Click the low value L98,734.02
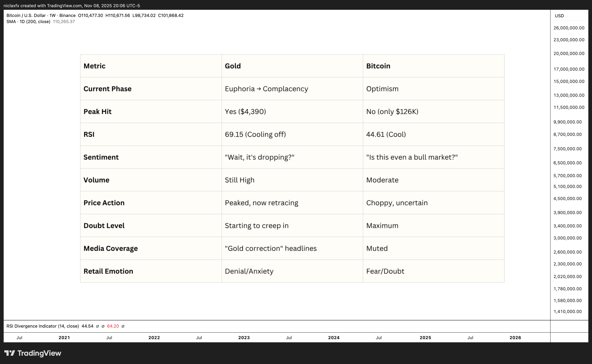592x364 pixels. [x=144, y=15]
